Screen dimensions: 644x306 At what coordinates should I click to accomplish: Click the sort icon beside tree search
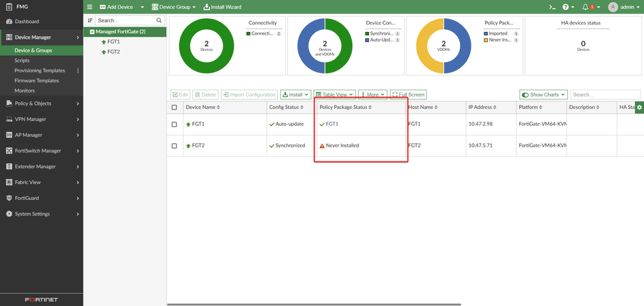[x=90, y=20]
